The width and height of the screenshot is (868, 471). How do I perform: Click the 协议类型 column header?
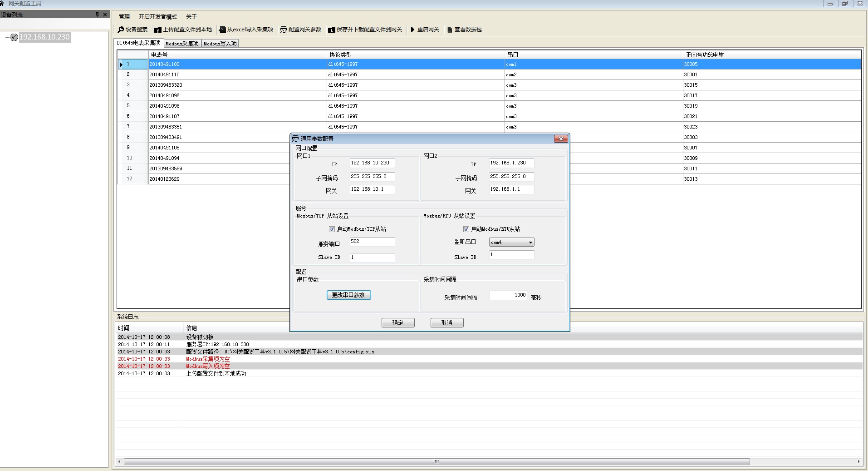click(x=416, y=55)
